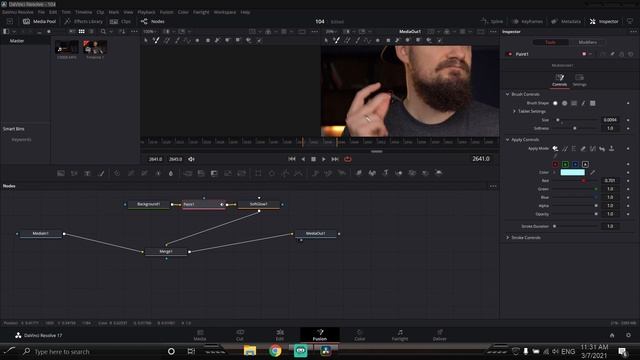The height and width of the screenshot is (360, 640).
Task: Add a Background node from the toolbar
Action: (60, 173)
